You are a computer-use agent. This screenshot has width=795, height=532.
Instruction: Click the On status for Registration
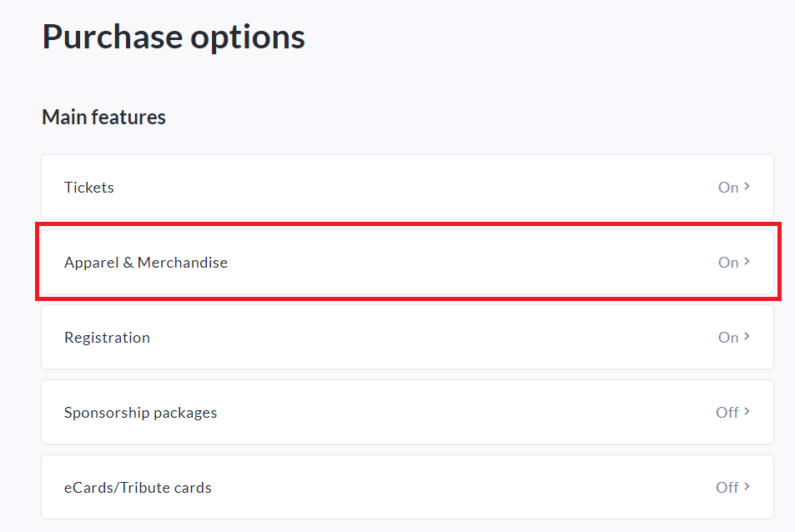(728, 338)
